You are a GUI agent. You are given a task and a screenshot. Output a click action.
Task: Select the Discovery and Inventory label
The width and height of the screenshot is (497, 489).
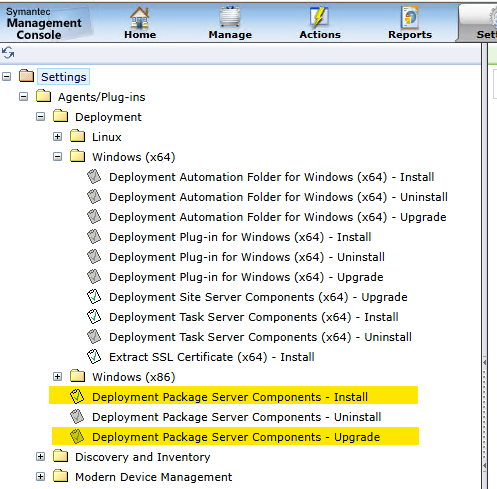coord(143,457)
